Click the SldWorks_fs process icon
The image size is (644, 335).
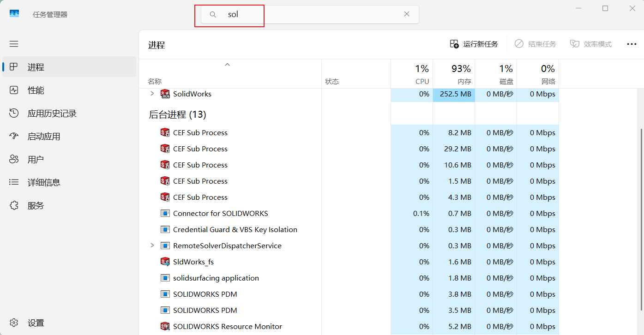coord(165,262)
